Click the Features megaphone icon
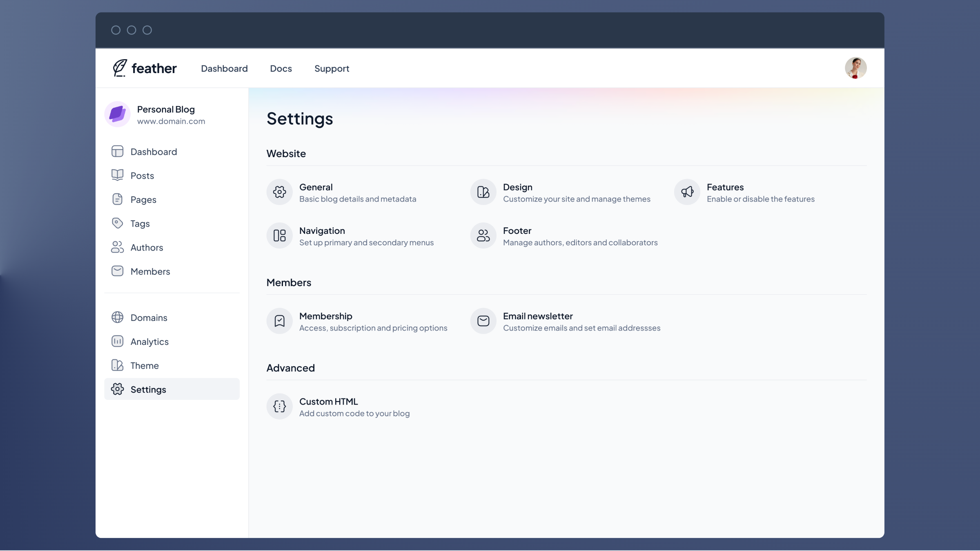The width and height of the screenshot is (980, 551). pos(687,192)
